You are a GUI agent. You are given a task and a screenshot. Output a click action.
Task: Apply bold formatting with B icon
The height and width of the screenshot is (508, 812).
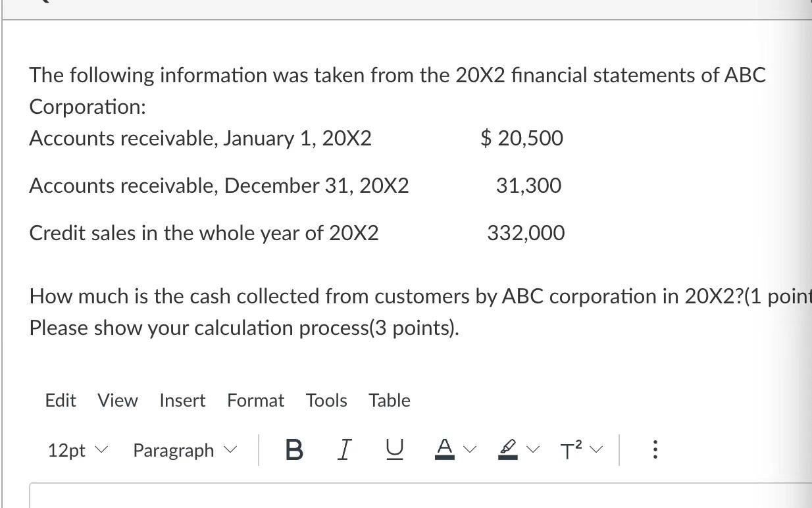click(x=295, y=450)
